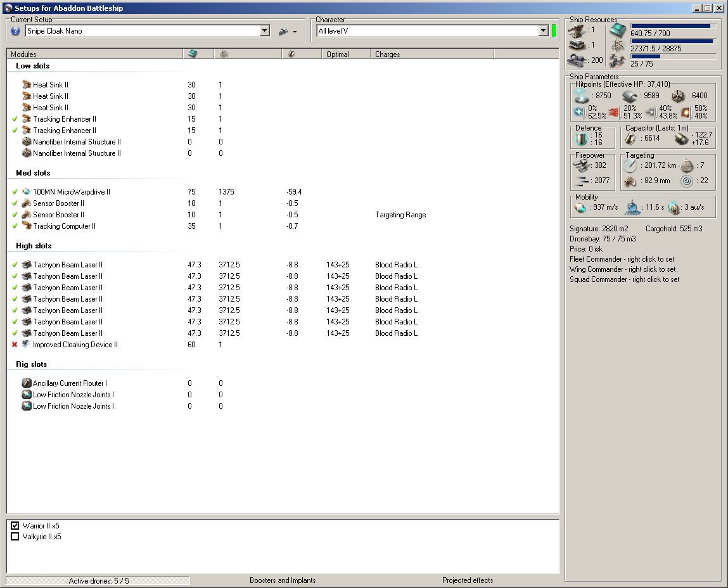Click the capacitor column header icon
Image resolution: width=728 pixels, height=588 pixels.
click(x=291, y=54)
